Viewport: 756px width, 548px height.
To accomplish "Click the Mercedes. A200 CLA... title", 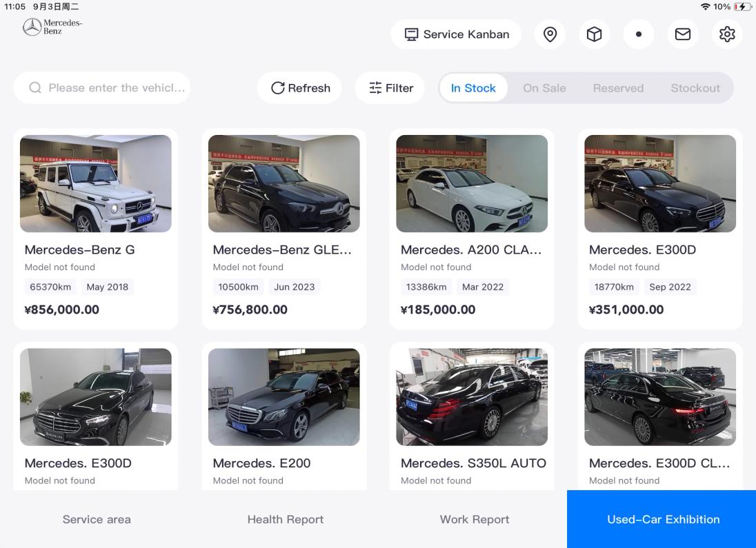I will [471, 250].
